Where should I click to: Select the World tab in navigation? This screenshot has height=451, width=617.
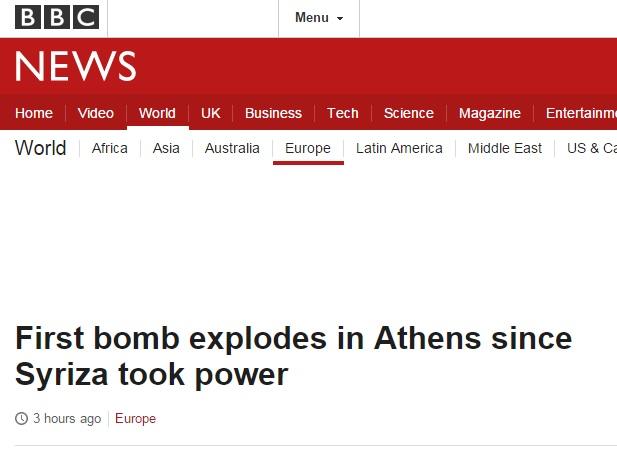tap(157, 113)
